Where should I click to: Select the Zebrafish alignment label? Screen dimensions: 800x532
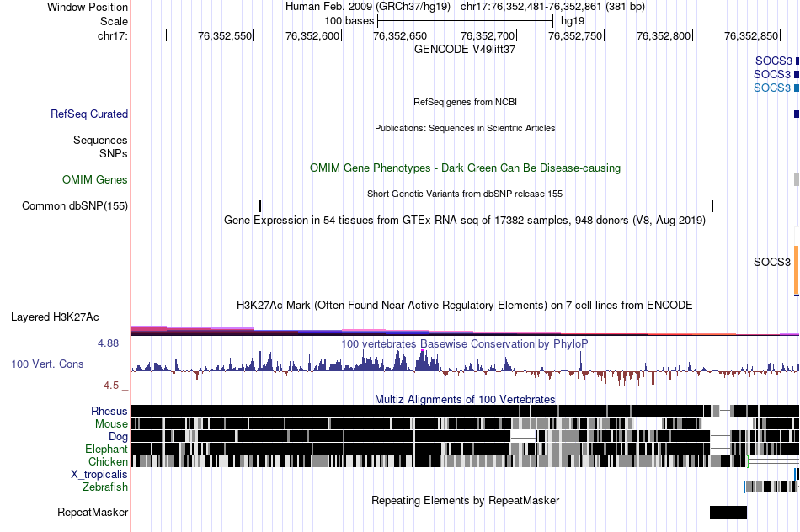tap(105, 487)
